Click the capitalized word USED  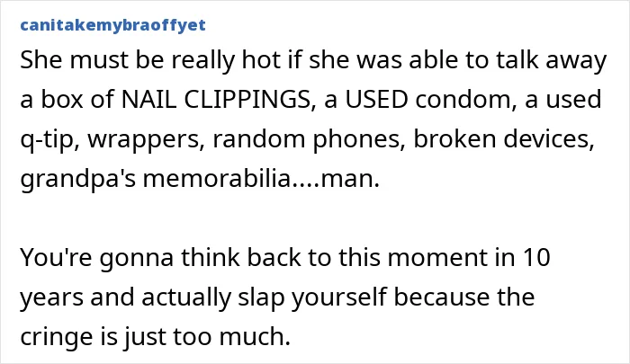[x=376, y=99]
